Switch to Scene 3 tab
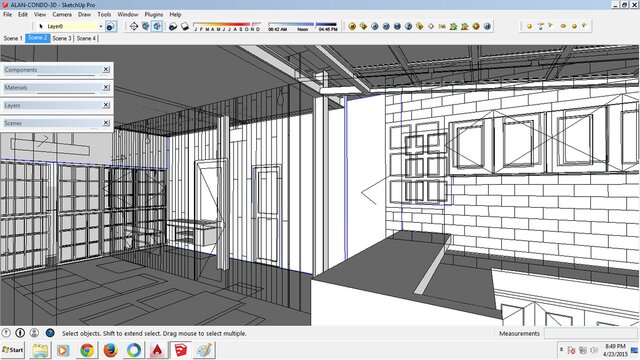This screenshot has width=640, height=360. tap(62, 38)
